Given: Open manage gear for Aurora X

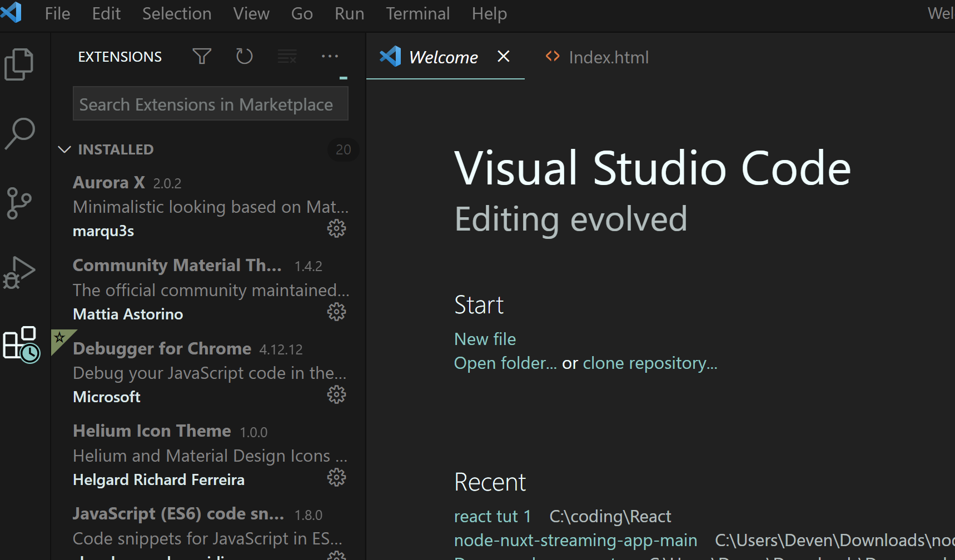Looking at the screenshot, I should tap(336, 228).
